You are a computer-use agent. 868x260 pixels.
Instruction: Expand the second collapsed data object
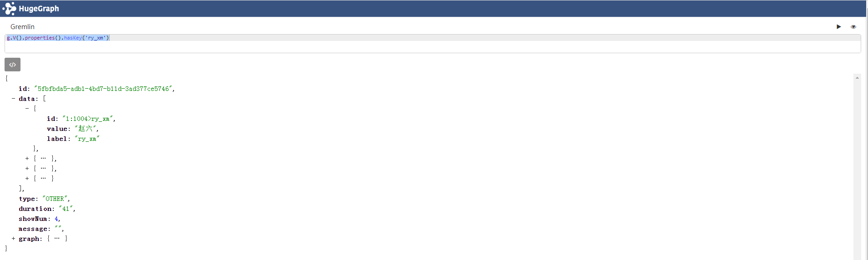27,159
